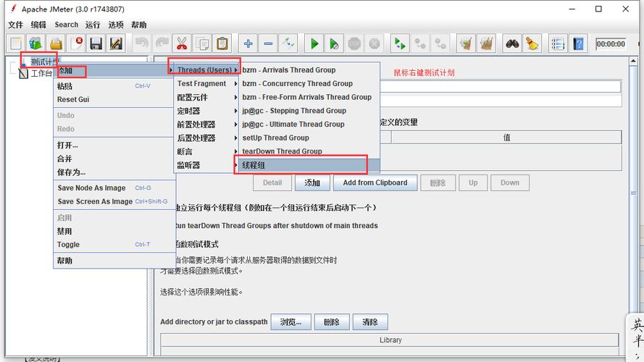Click the Clear results icon

(466, 43)
